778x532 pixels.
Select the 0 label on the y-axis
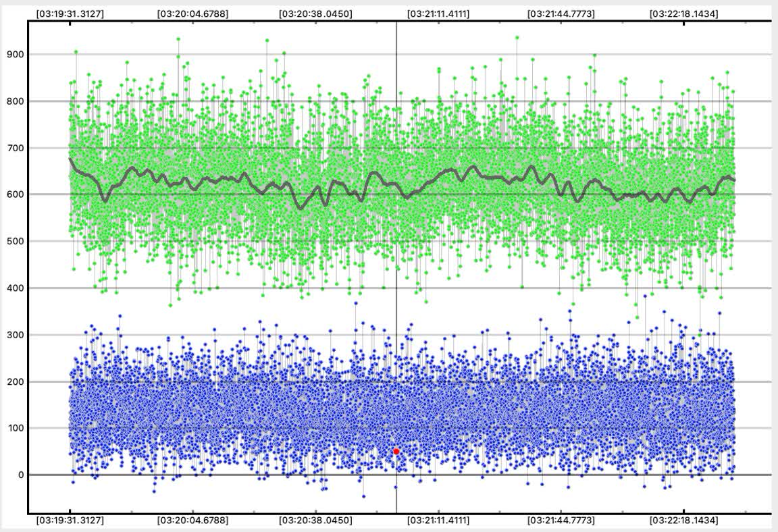[20, 475]
